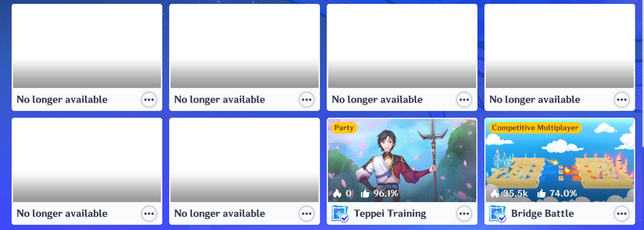Open the Teppei Training character thumbnail
The width and height of the screenshot is (644, 230).
402,160
